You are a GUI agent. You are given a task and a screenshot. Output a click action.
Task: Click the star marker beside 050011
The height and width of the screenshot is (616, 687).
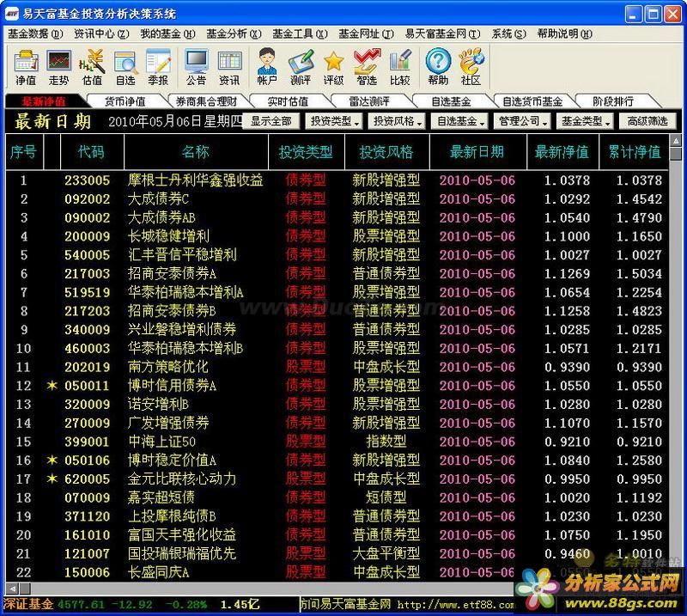tap(52, 386)
